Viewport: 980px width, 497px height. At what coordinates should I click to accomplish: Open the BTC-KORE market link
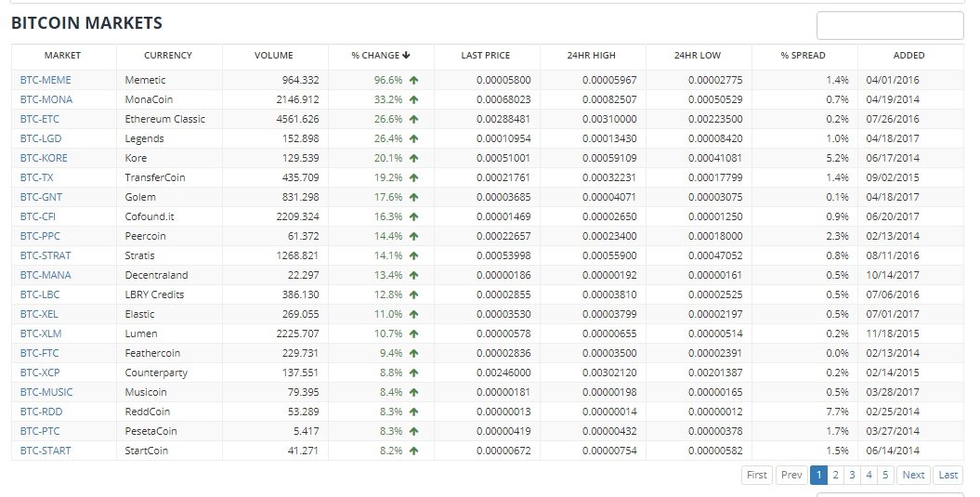[x=44, y=158]
